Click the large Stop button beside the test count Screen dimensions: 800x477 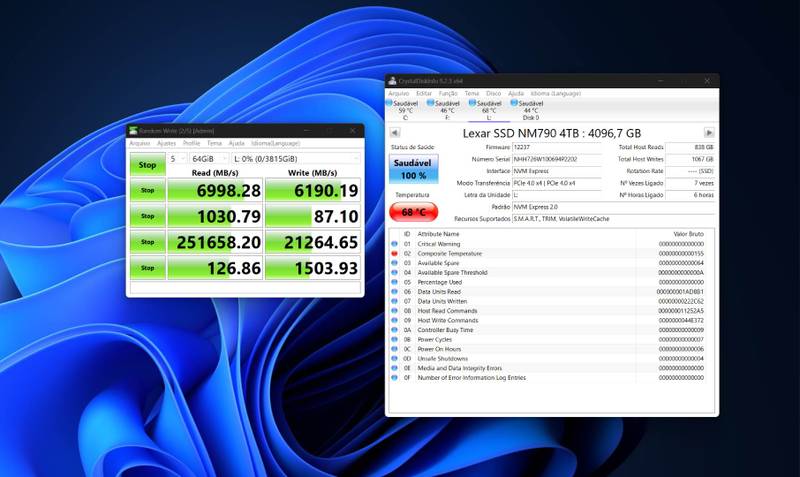click(x=147, y=165)
